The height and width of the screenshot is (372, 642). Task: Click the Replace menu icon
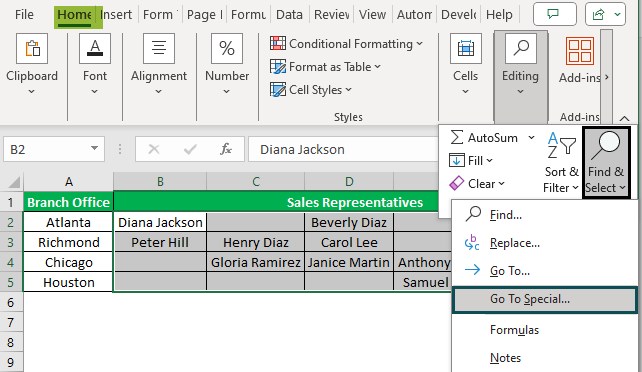[472, 242]
